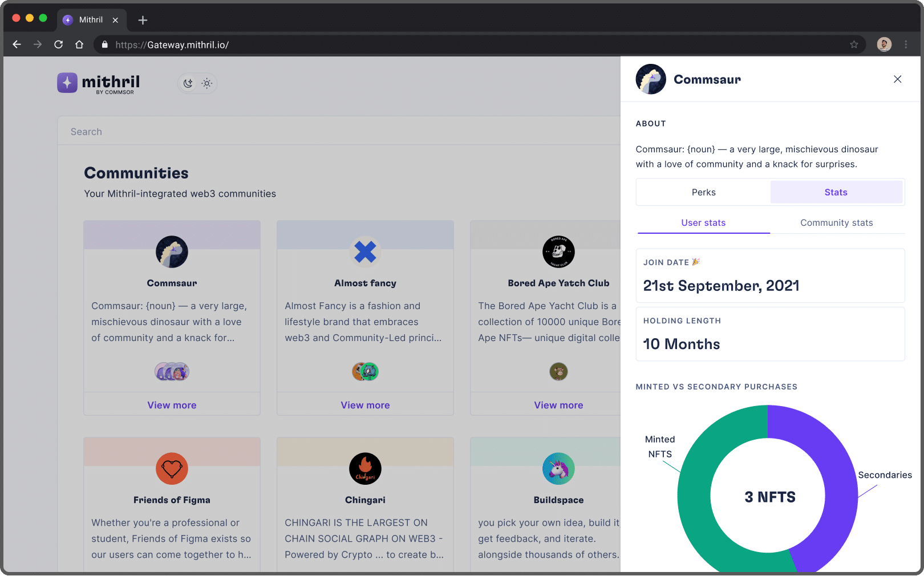The image size is (924, 576).
Task: Click the Secondaries chart label
Action: tap(885, 475)
